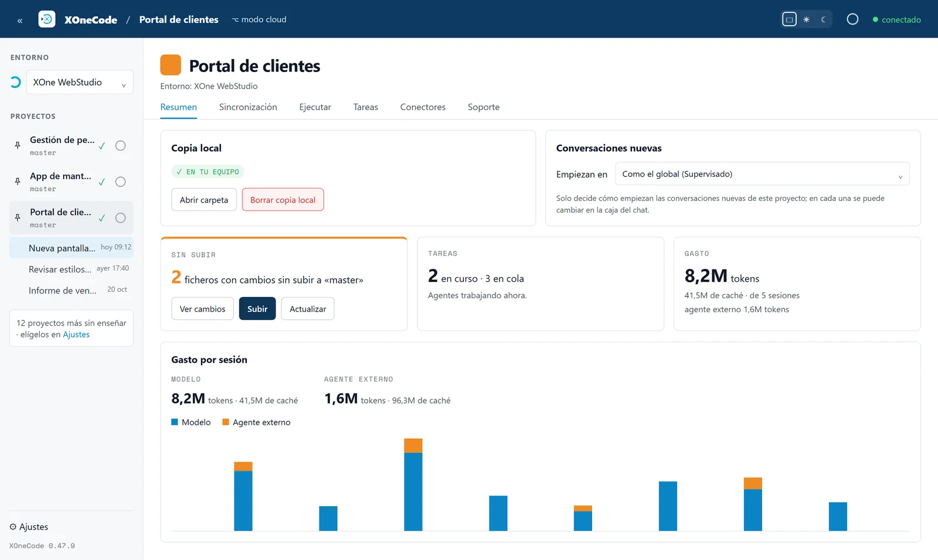The height and width of the screenshot is (560, 938).
Task: Click the check mark on Portal de clie...
Action: 102,218
